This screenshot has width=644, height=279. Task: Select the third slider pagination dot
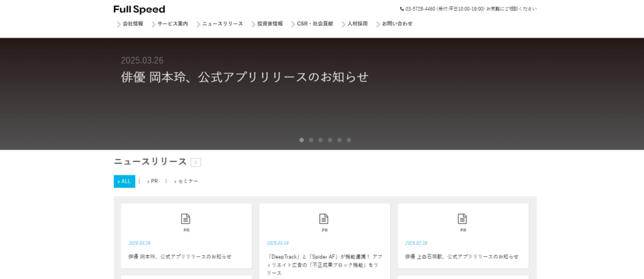[x=320, y=140]
